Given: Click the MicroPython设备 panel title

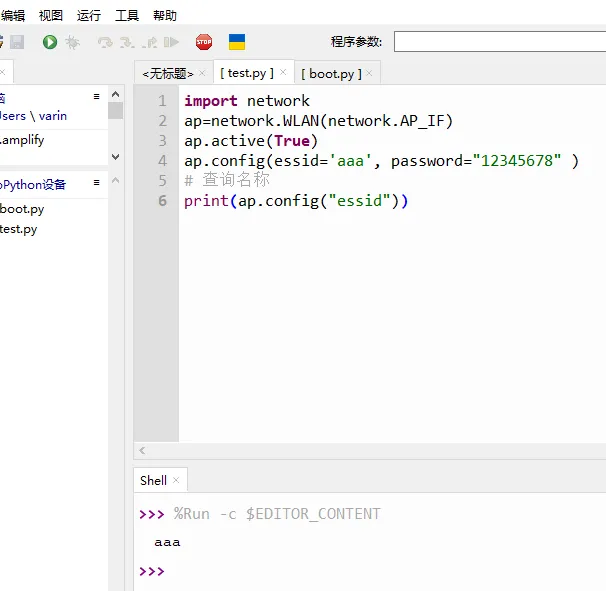Looking at the screenshot, I should (x=33, y=185).
